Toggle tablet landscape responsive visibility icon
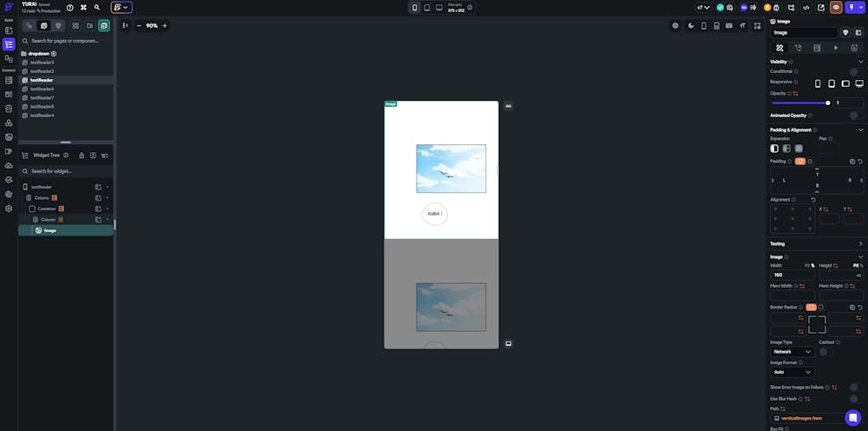868x431 pixels. (x=845, y=83)
